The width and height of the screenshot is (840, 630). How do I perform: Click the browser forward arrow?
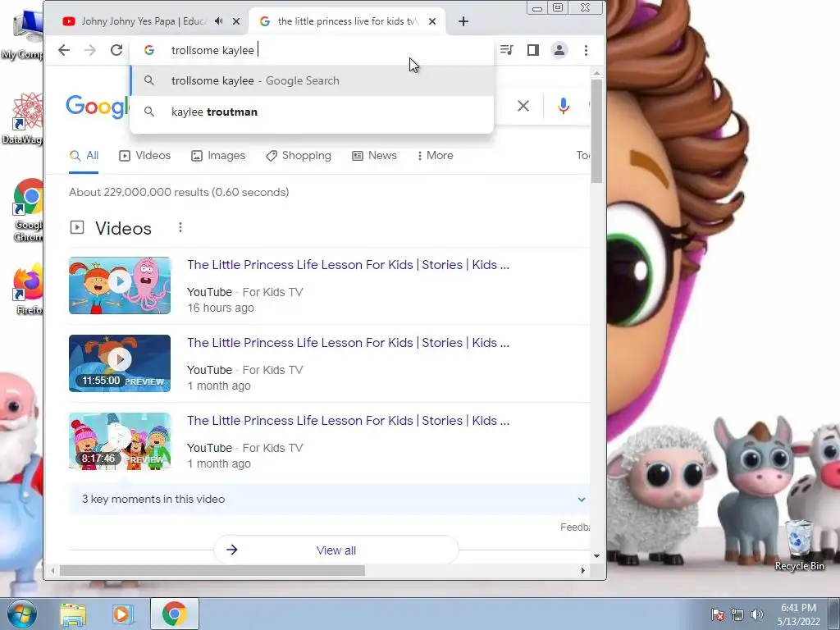(x=90, y=50)
